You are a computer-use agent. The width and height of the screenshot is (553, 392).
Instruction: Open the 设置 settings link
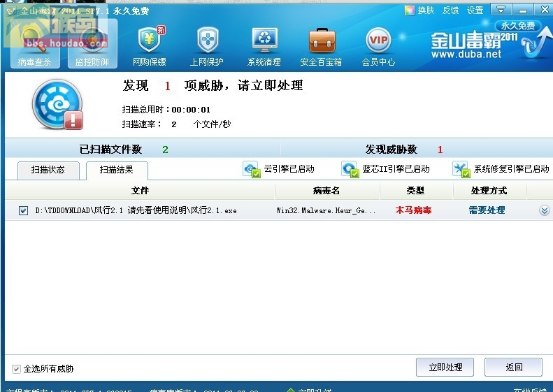[475, 10]
